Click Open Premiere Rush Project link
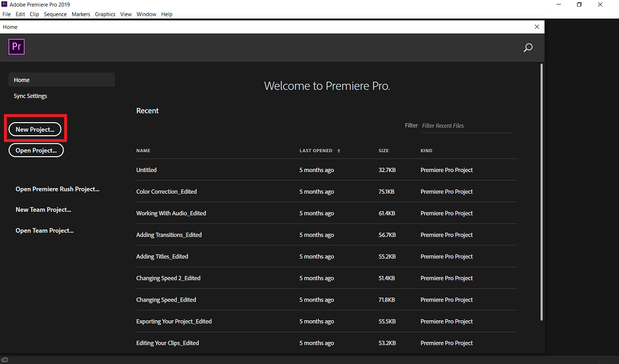 coord(57,189)
